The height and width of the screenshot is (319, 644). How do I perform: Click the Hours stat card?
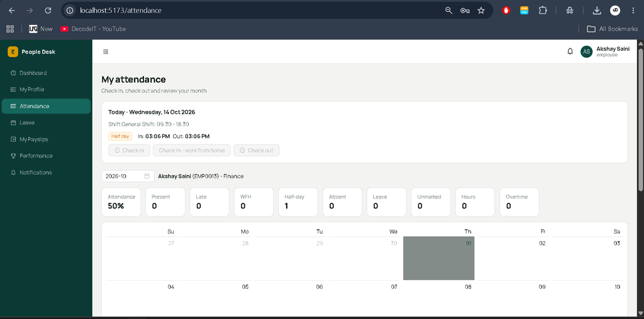tap(475, 202)
